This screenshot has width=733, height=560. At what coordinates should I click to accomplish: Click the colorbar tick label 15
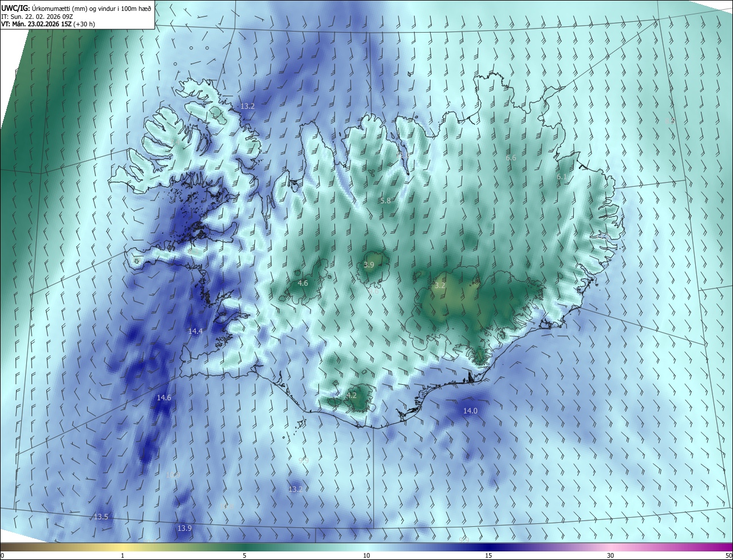click(x=488, y=555)
